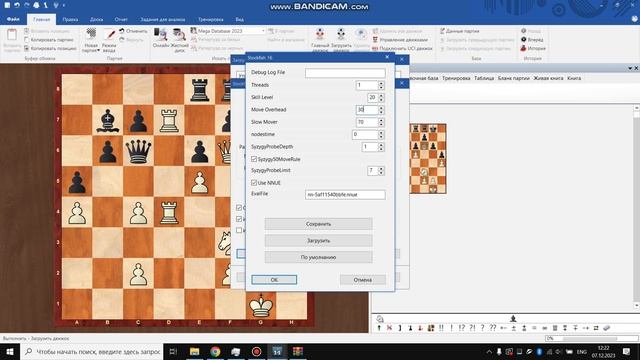Click Connect UCI engine (Подключить UCI движок)

click(402, 48)
